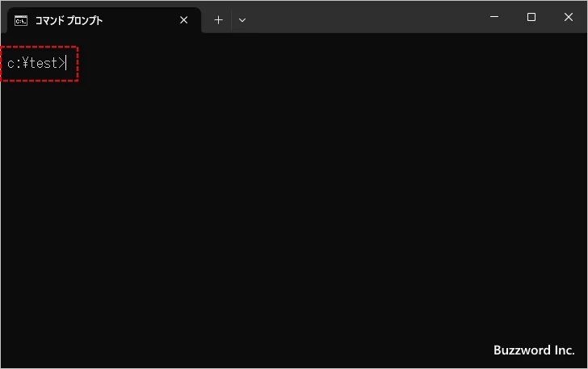Image resolution: width=588 pixels, height=369 pixels.
Task: Click the Buzzword Inc. watermark text
Action: tap(533, 350)
